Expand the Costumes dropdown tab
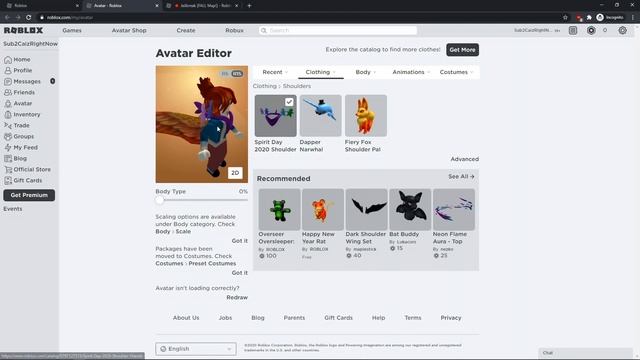 [456, 72]
